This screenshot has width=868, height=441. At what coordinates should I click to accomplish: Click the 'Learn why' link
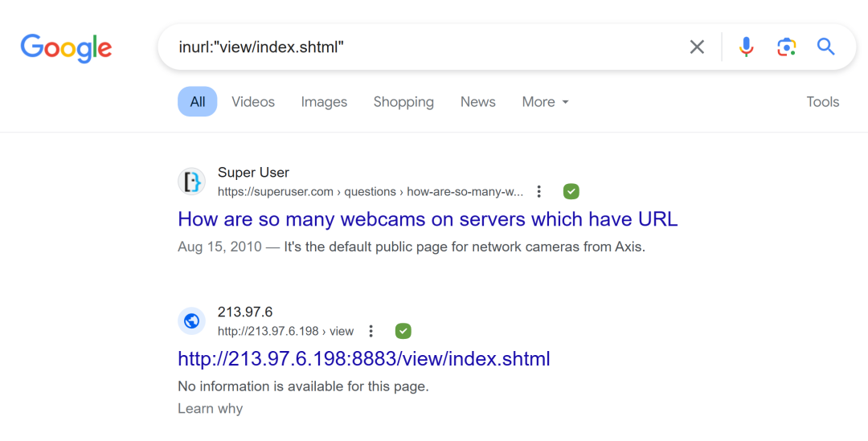point(210,408)
